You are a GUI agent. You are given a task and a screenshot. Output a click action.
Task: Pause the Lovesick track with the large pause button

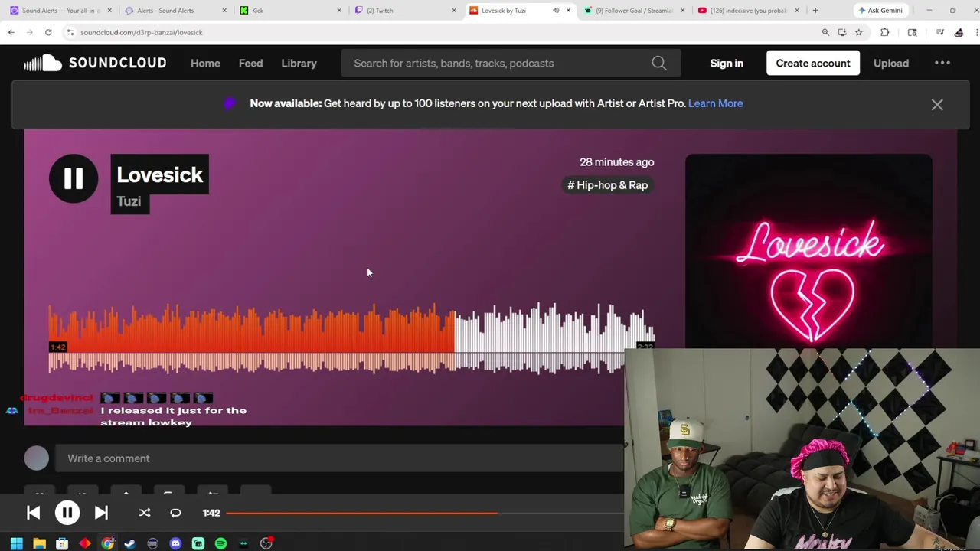[x=73, y=179]
